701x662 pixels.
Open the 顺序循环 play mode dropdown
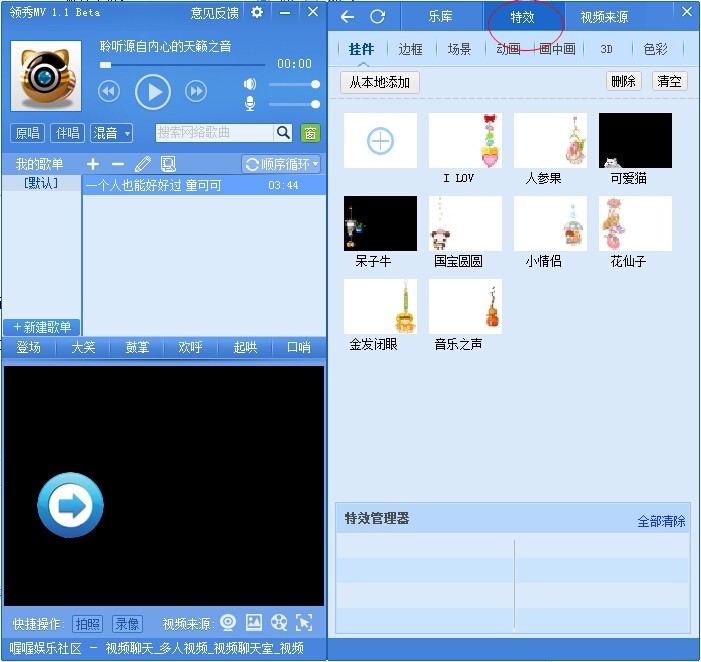click(281, 164)
